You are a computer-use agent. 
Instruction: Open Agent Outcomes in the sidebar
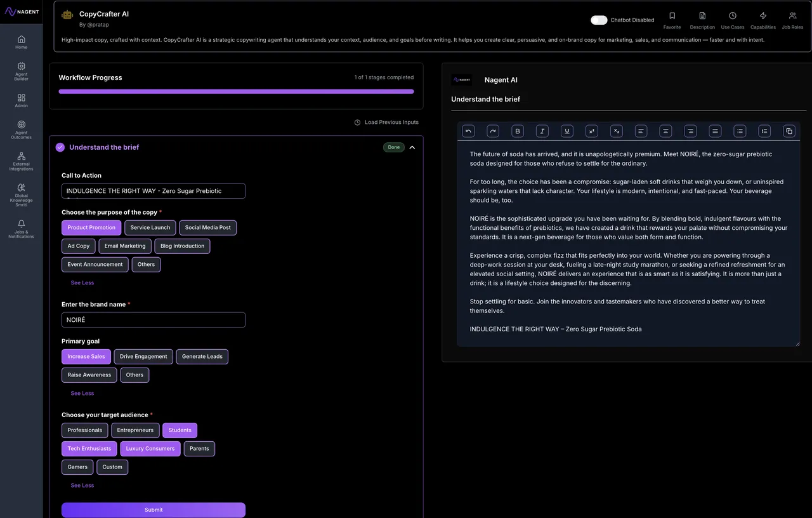click(x=21, y=129)
